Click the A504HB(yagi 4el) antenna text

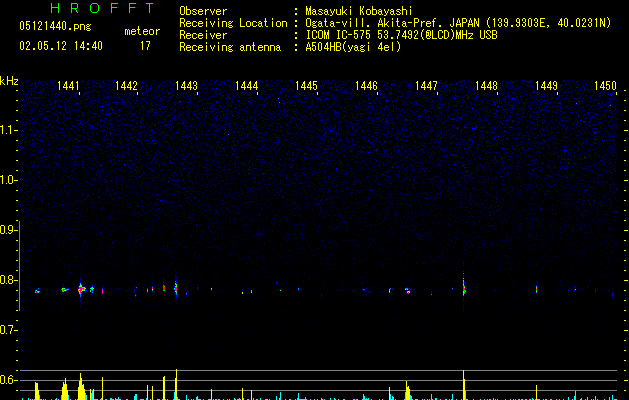(x=353, y=47)
